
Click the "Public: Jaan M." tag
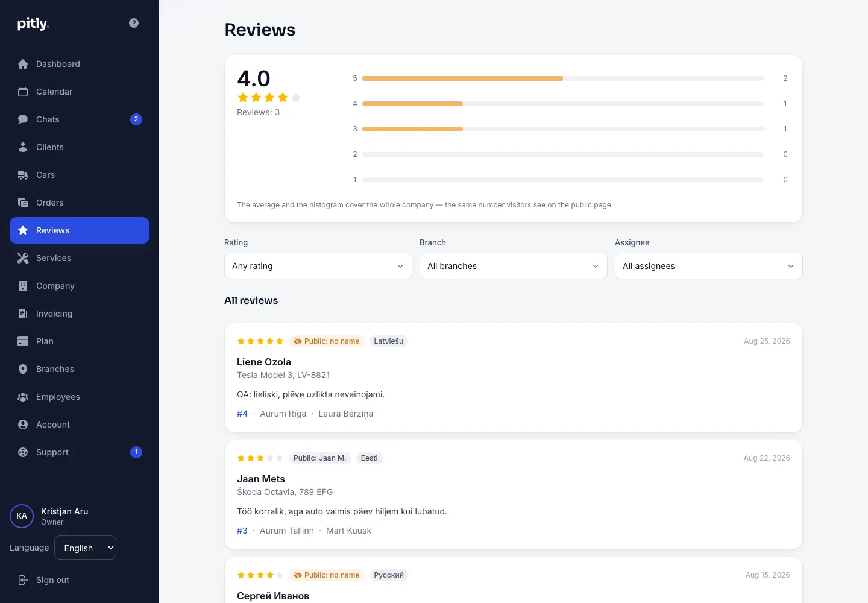tap(320, 458)
